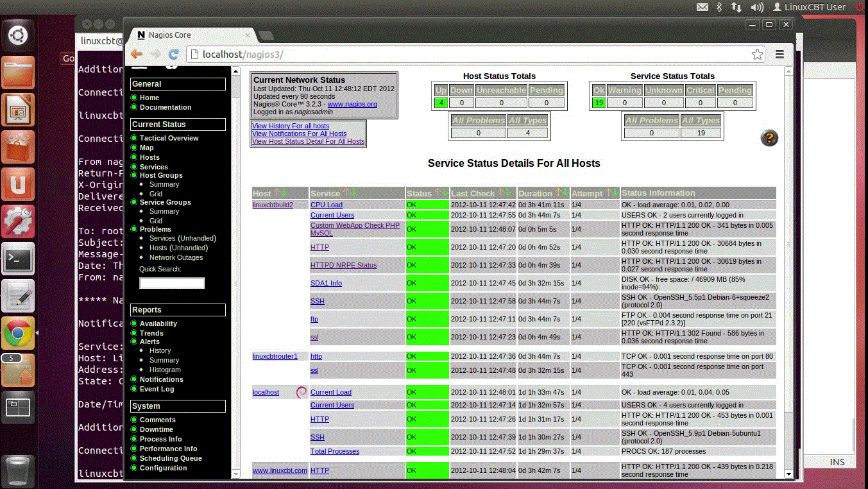The height and width of the screenshot is (489, 868).
Task: Click the Unreachable host totals header
Action: (x=501, y=90)
